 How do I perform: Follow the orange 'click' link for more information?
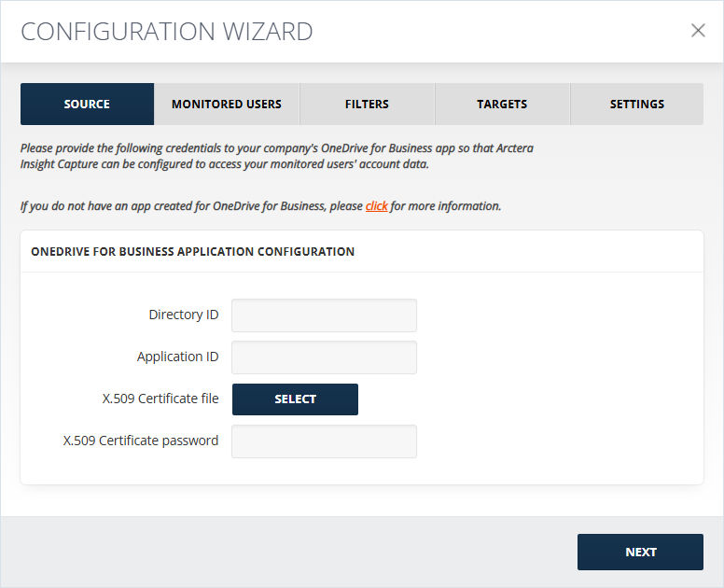pyautogui.click(x=376, y=206)
